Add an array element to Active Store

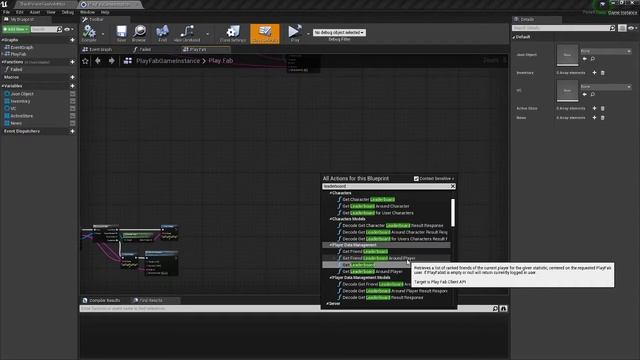(x=594, y=108)
